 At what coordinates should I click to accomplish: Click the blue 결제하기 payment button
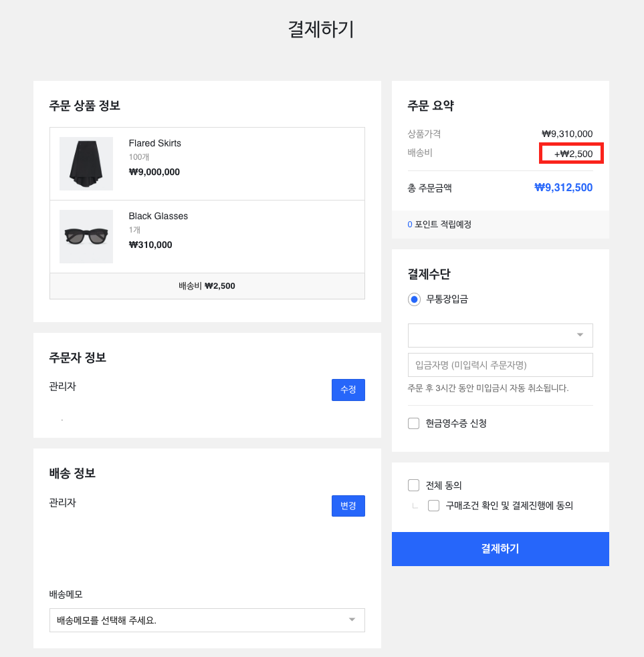(500, 549)
